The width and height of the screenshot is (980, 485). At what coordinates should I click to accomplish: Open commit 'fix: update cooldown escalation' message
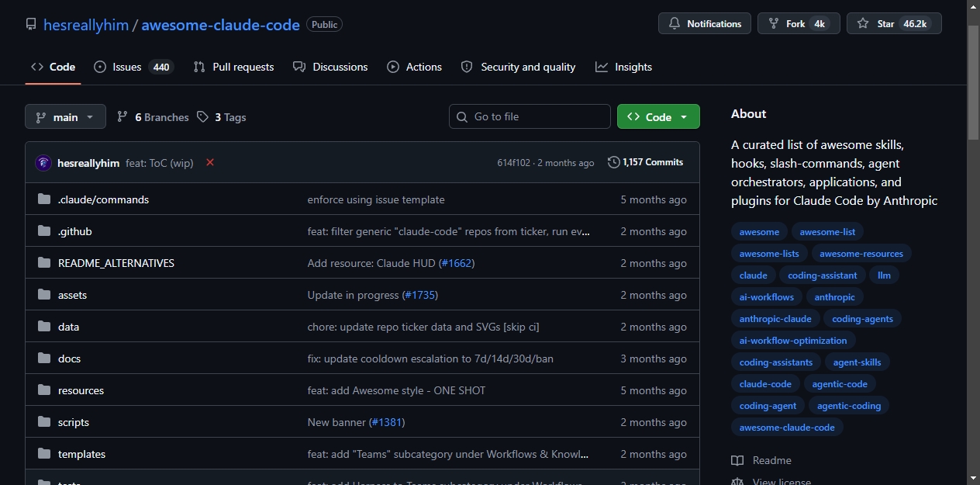pos(430,359)
